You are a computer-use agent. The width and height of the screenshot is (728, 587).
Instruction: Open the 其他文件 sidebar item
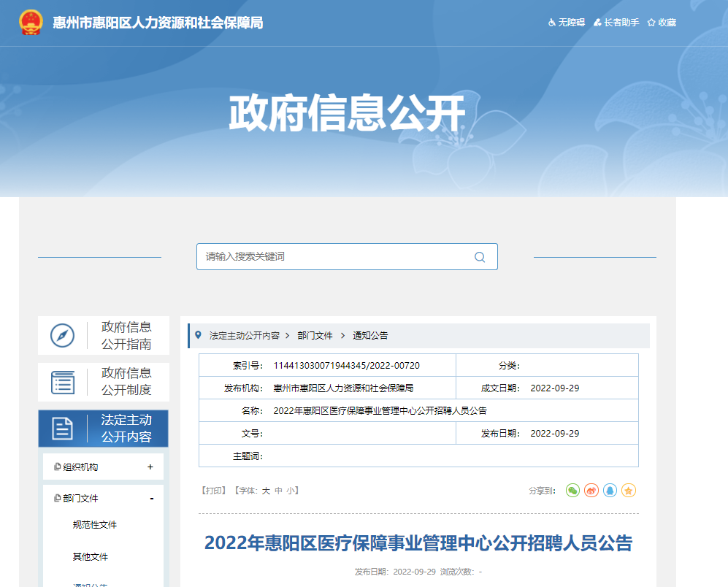tap(91, 557)
